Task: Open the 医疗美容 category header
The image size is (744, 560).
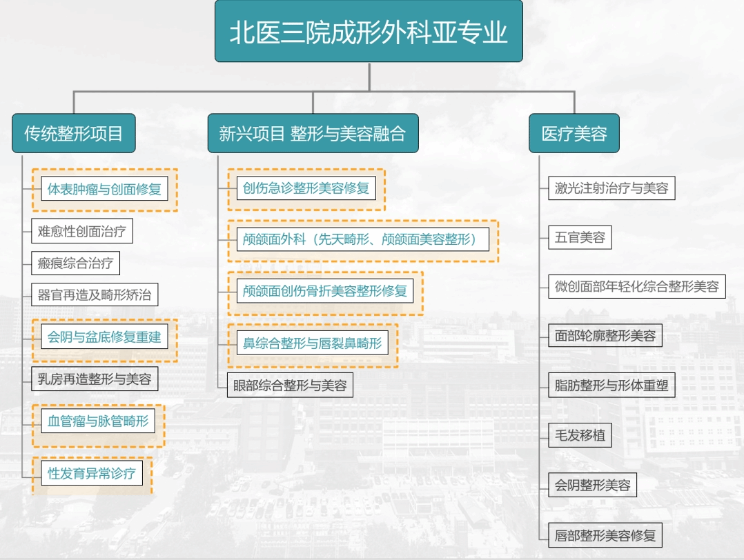Action: [x=574, y=133]
